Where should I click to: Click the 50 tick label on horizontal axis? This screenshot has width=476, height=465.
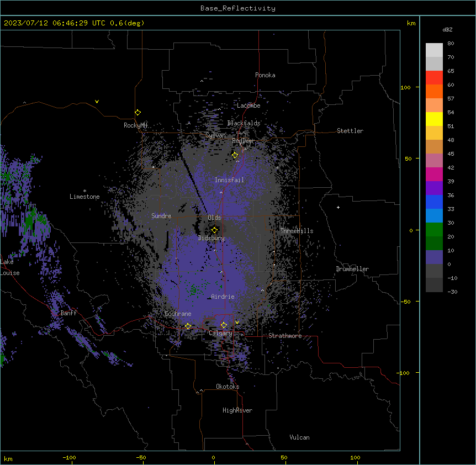pos(283,457)
